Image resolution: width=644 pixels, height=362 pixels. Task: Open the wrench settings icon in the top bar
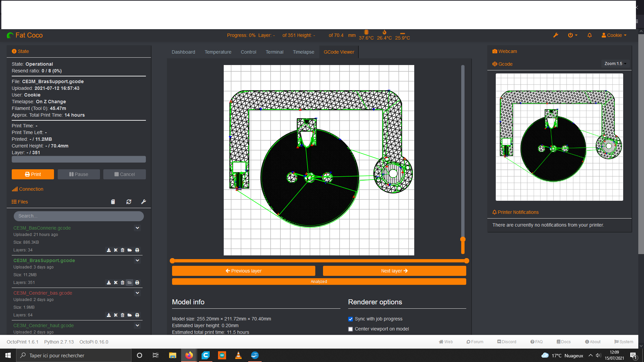556,35
